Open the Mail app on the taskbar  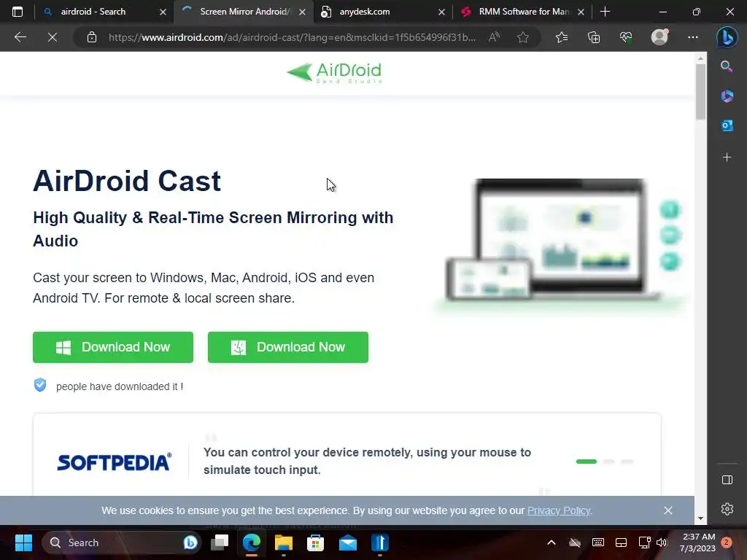click(x=348, y=542)
